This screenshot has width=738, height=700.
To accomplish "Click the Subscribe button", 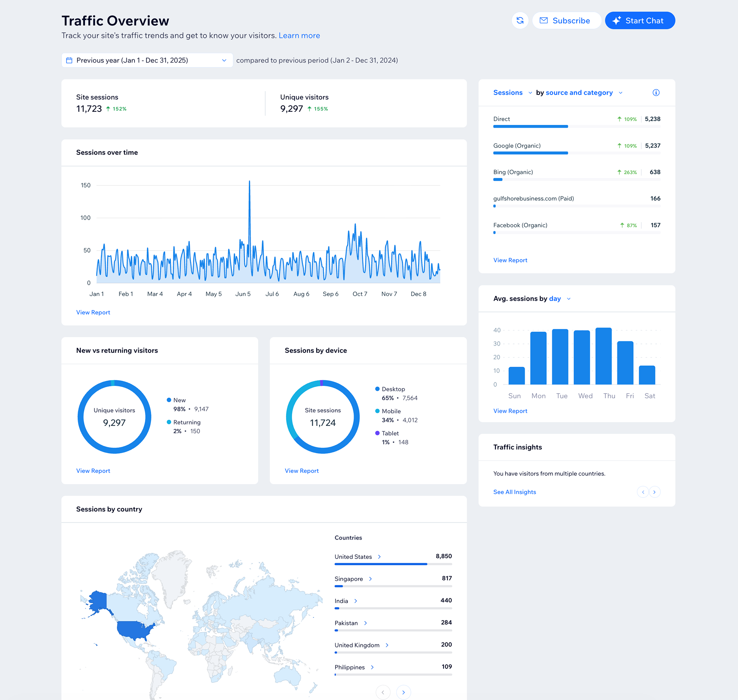I will pos(566,20).
